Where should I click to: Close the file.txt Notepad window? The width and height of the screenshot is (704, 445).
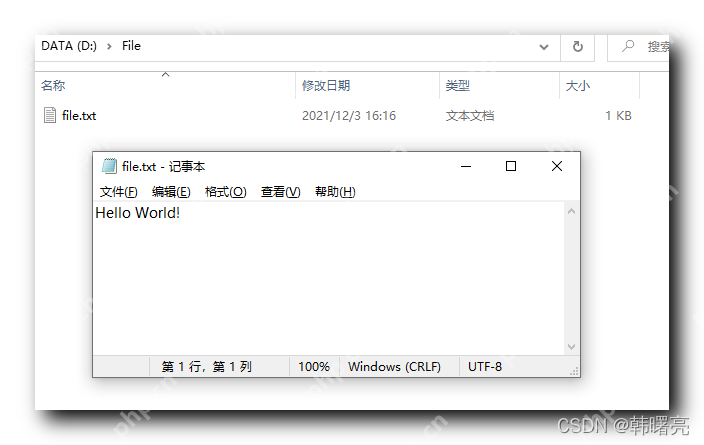pyautogui.click(x=557, y=166)
